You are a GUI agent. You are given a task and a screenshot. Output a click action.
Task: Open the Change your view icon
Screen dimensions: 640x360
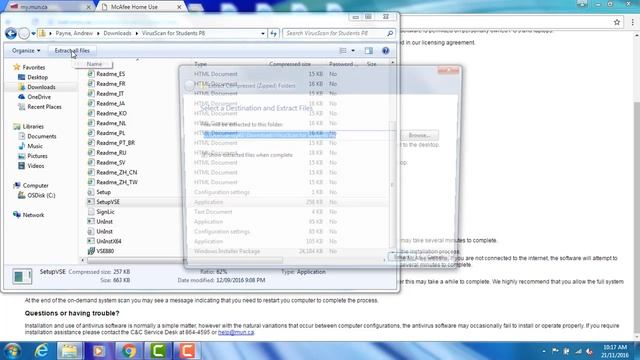(343, 51)
